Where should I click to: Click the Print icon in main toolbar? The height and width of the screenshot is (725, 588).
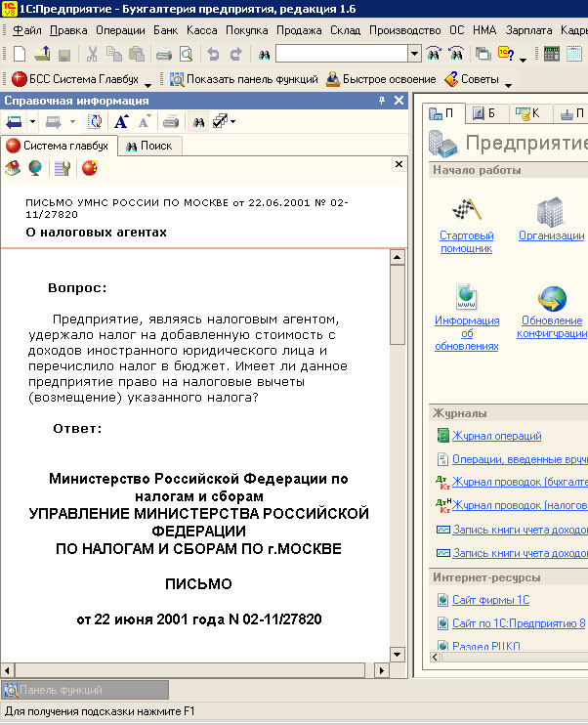(x=164, y=55)
